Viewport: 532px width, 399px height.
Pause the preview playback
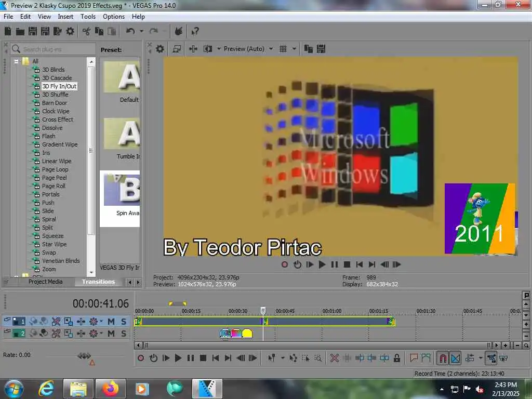[x=335, y=264]
